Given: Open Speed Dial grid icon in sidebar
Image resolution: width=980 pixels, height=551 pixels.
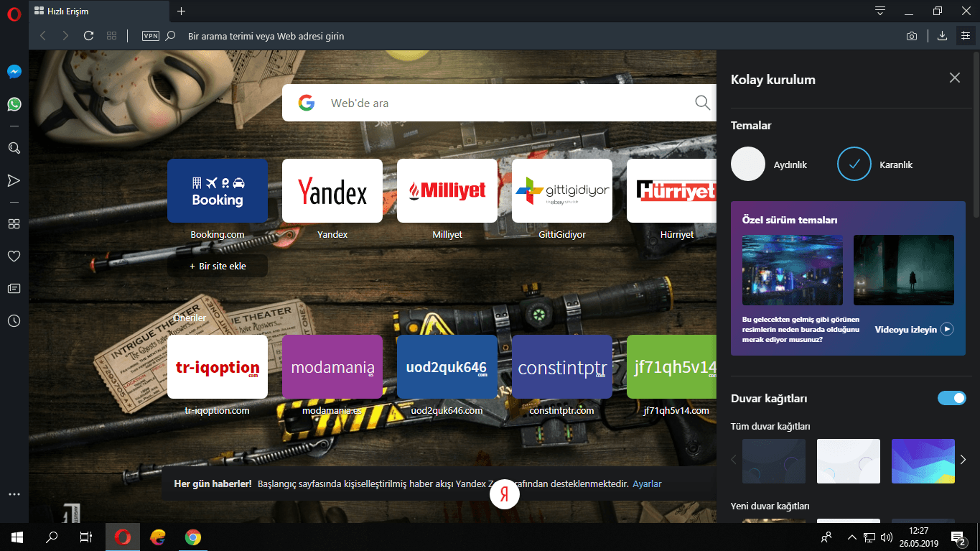Looking at the screenshot, I should (x=14, y=223).
